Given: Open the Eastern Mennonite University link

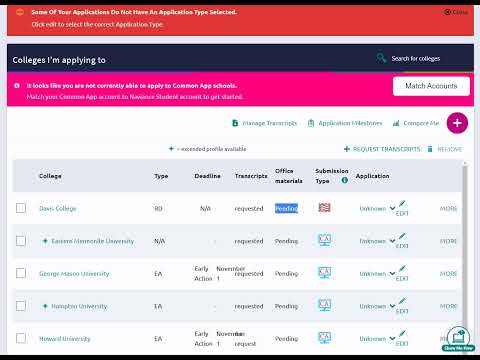Looking at the screenshot, I should pos(93,241).
